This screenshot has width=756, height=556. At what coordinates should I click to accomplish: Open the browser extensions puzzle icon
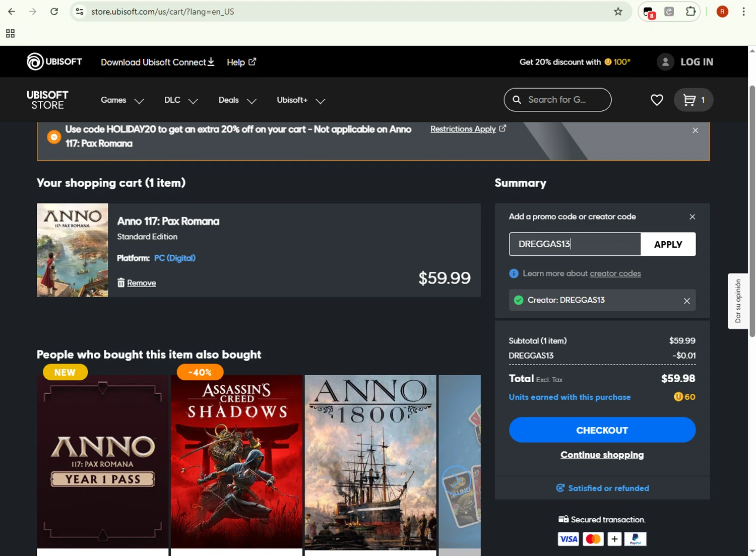pyautogui.click(x=690, y=12)
